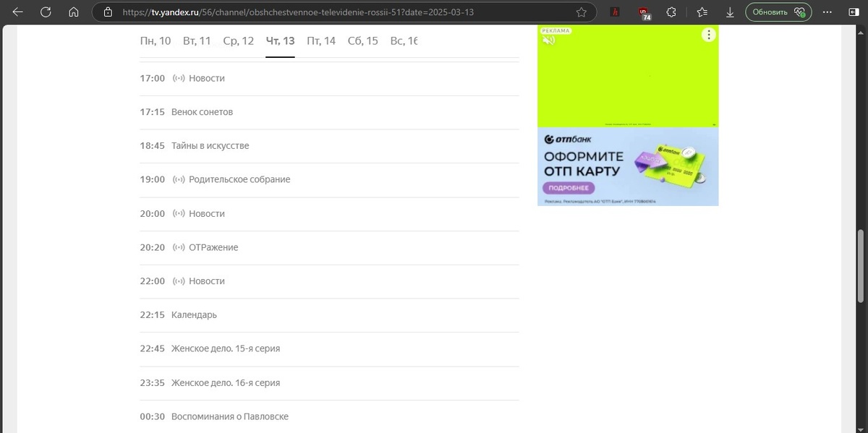Switch to the Сб, 15 day tab
The height and width of the screenshot is (433, 868).
[x=363, y=41]
